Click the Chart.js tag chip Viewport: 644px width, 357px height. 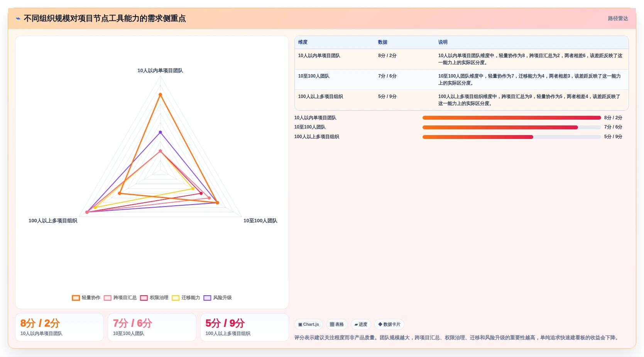click(x=309, y=325)
